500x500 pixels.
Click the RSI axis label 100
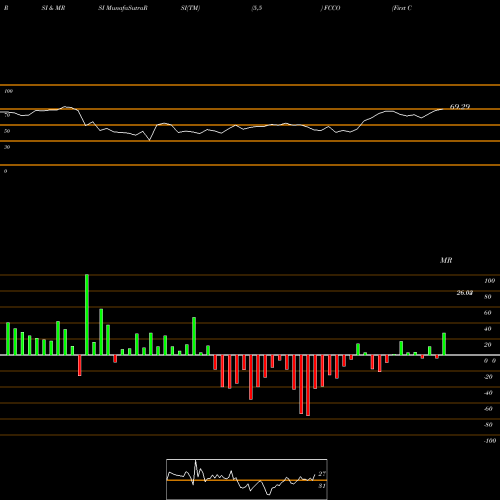(x=8, y=91)
